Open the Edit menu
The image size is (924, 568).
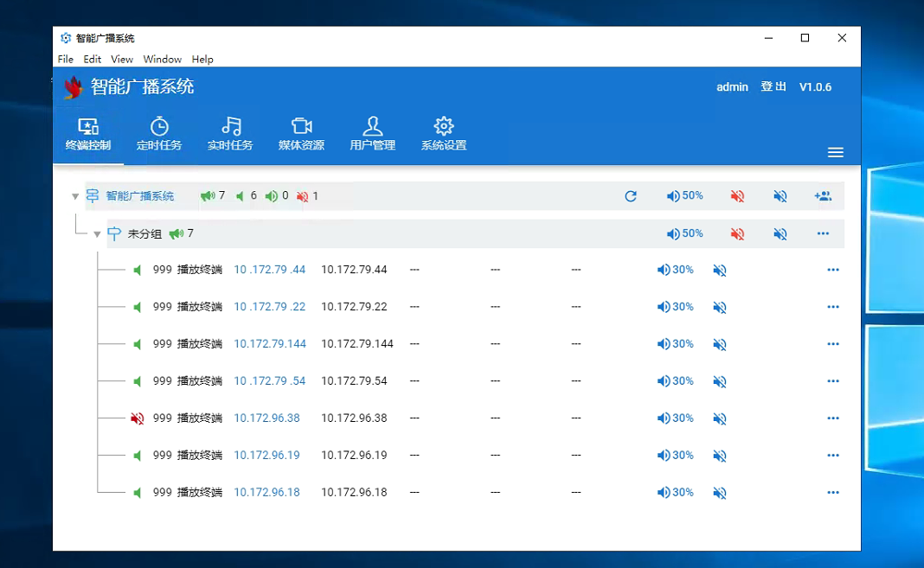pos(92,59)
